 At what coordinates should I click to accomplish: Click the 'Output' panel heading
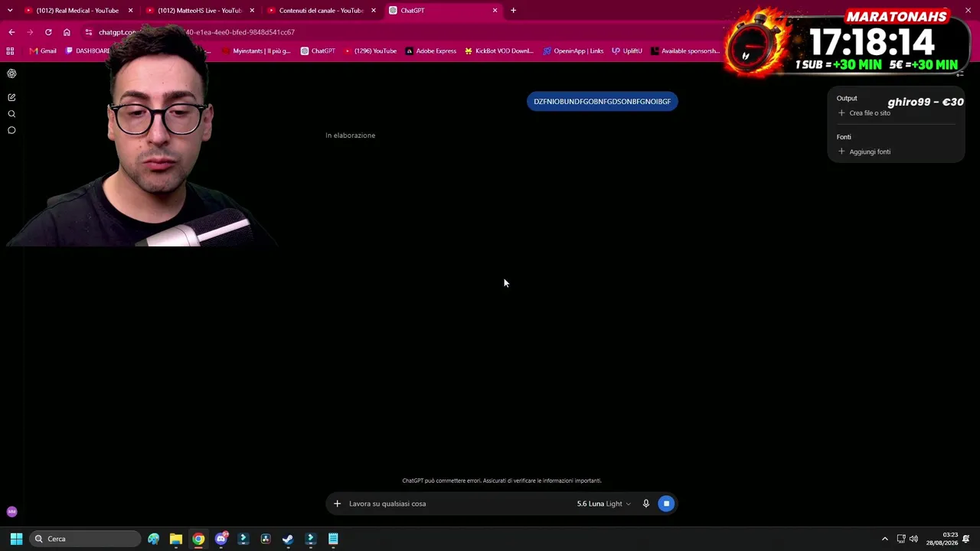[x=847, y=98]
